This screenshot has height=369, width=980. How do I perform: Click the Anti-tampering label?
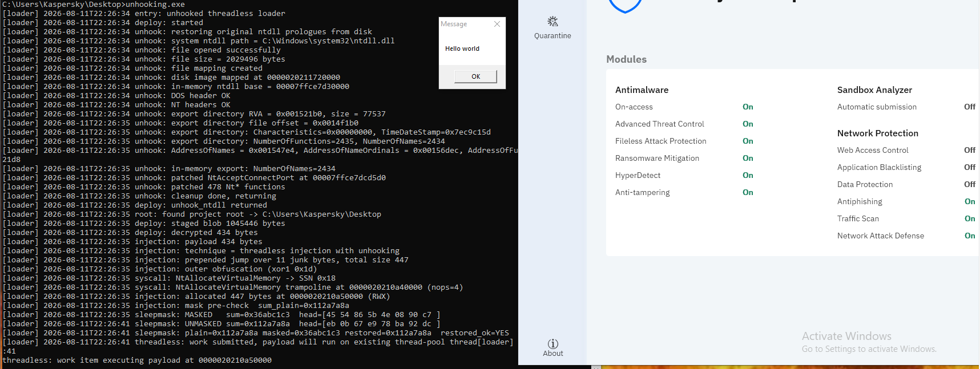click(642, 192)
